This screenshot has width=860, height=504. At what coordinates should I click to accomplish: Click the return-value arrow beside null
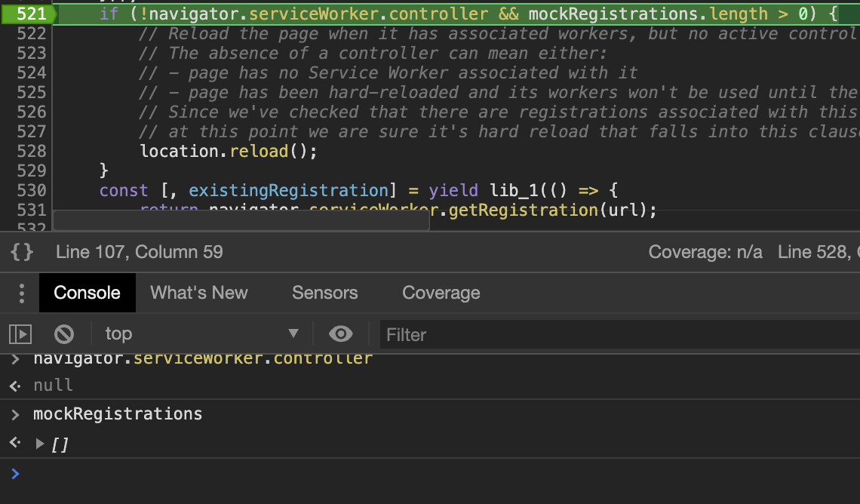tap(14, 385)
